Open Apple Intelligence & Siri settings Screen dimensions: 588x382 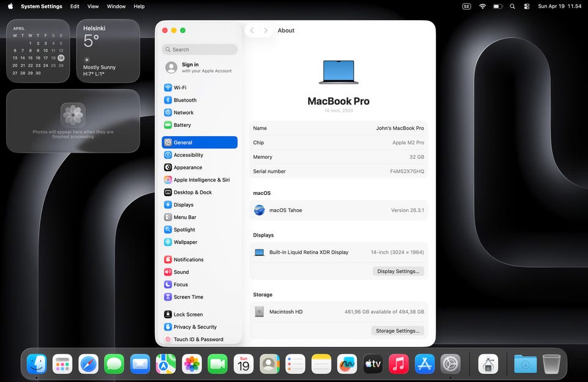pyautogui.click(x=200, y=180)
